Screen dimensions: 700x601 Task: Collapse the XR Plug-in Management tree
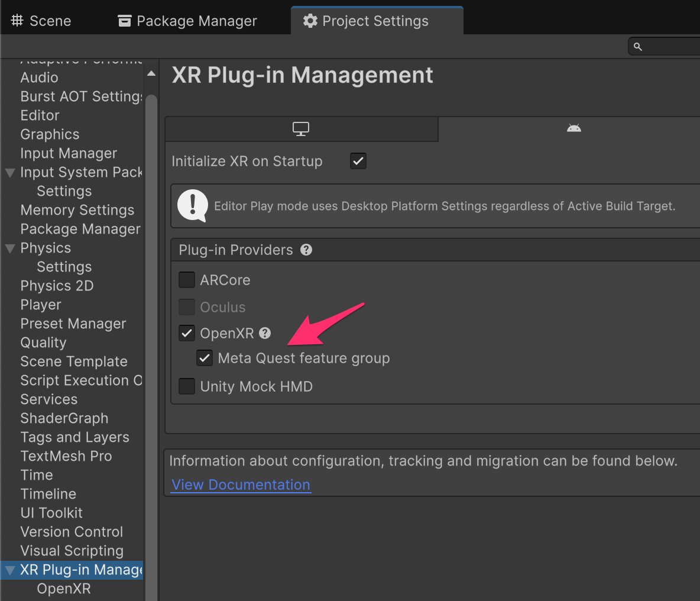pyautogui.click(x=10, y=570)
